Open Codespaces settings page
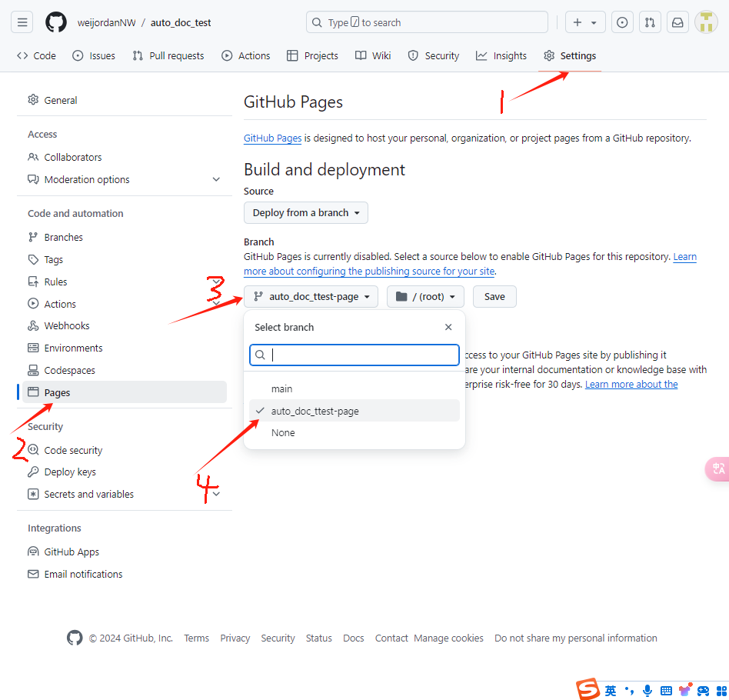This screenshot has width=729, height=700. click(x=124, y=370)
